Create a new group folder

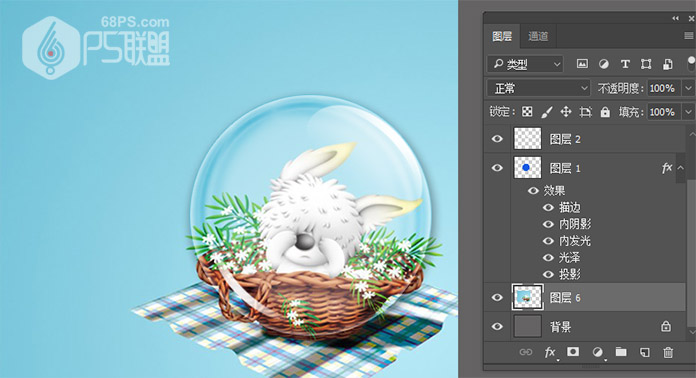[x=621, y=352]
